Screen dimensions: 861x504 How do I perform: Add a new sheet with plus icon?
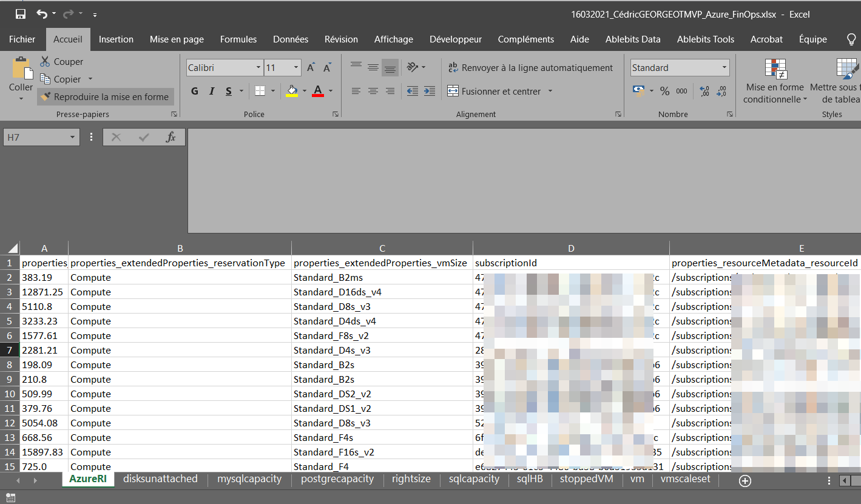pyautogui.click(x=745, y=480)
